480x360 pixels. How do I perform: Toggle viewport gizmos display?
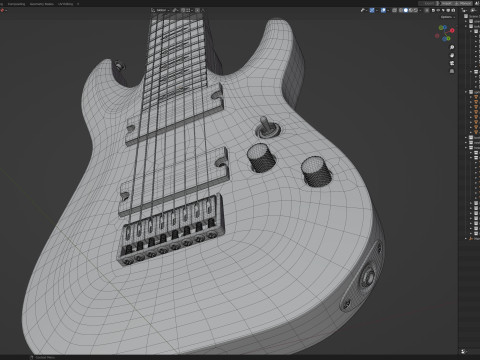[372, 10]
